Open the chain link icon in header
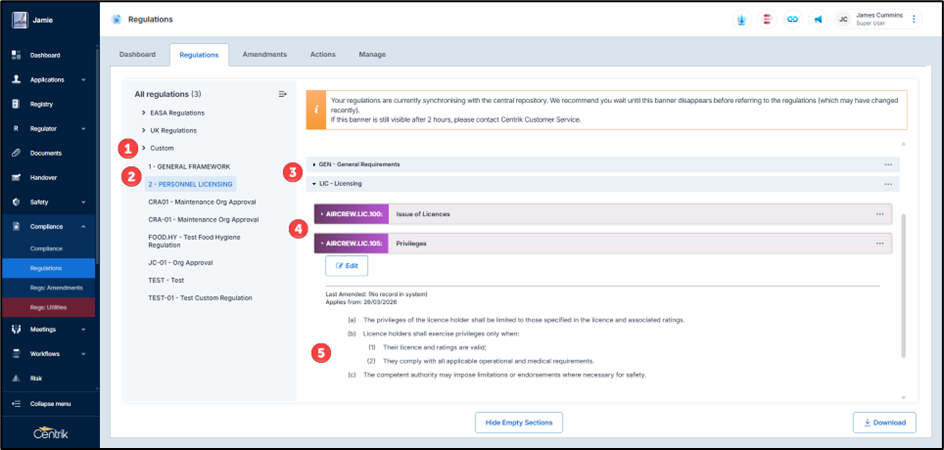This screenshot has width=944, height=450. click(x=792, y=19)
